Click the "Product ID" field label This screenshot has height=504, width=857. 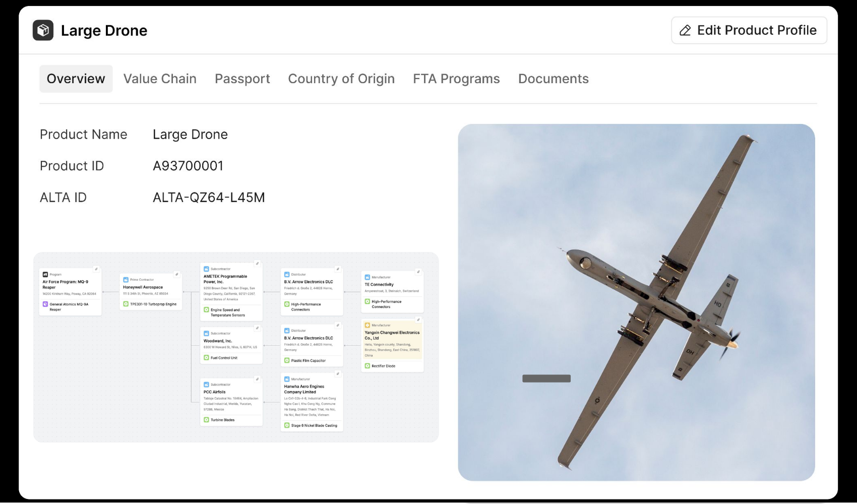[x=72, y=166]
